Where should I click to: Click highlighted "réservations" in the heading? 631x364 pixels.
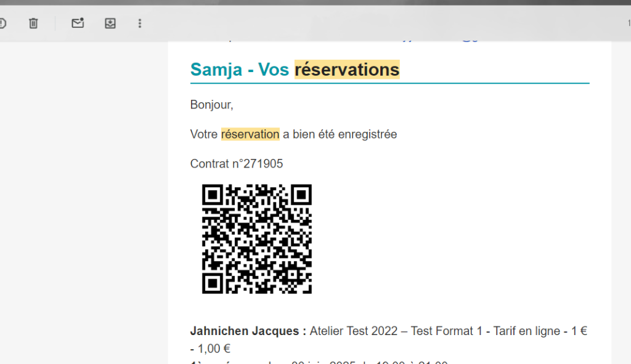[x=347, y=70]
